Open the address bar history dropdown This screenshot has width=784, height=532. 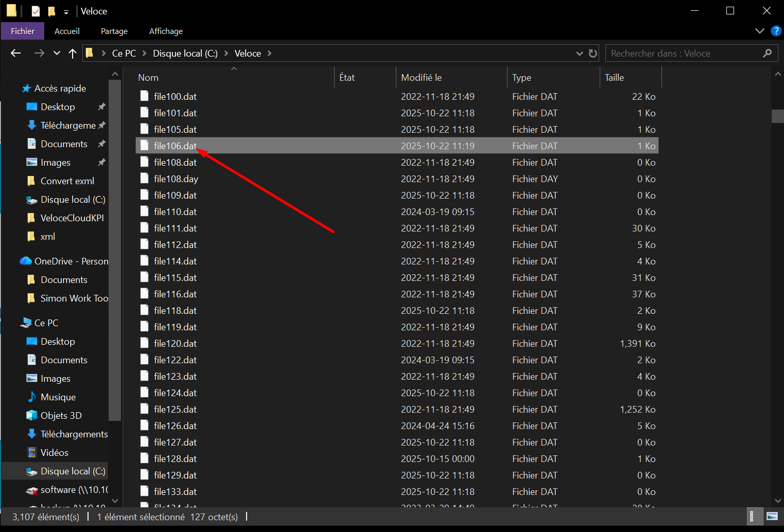coord(580,53)
